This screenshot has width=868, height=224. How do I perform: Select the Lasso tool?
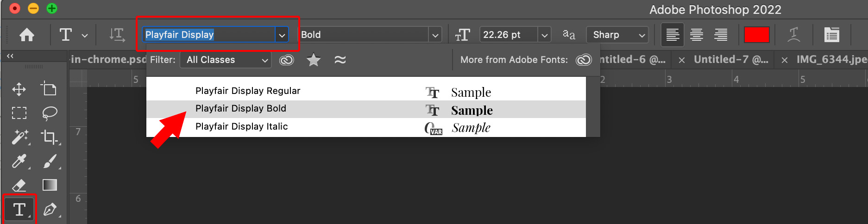(50, 112)
